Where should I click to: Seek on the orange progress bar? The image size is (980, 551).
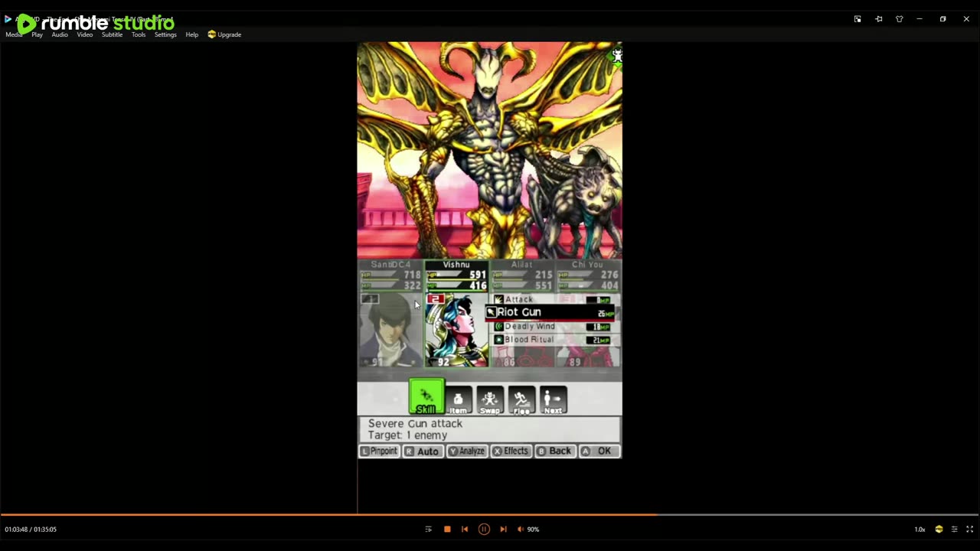[x=490, y=514]
